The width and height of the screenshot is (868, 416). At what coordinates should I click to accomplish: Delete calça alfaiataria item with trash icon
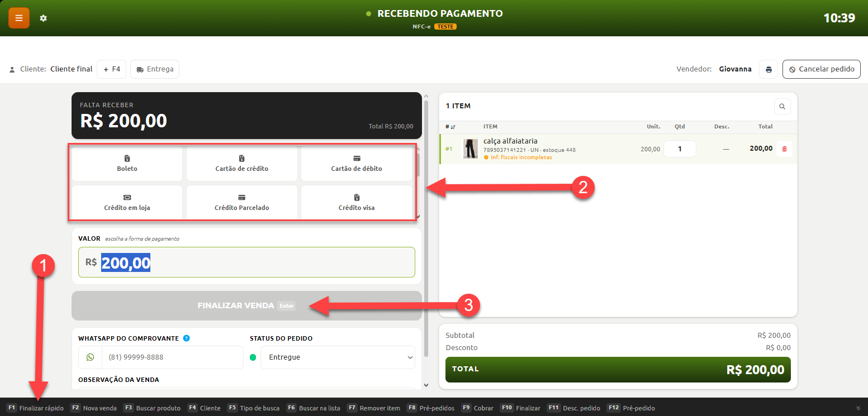coord(784,149)
